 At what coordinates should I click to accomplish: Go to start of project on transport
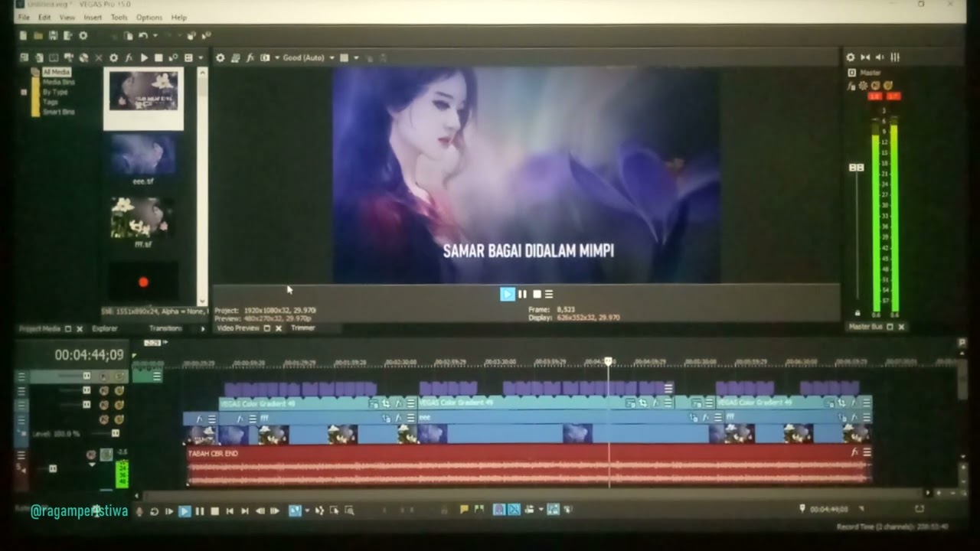click(230, 511)
